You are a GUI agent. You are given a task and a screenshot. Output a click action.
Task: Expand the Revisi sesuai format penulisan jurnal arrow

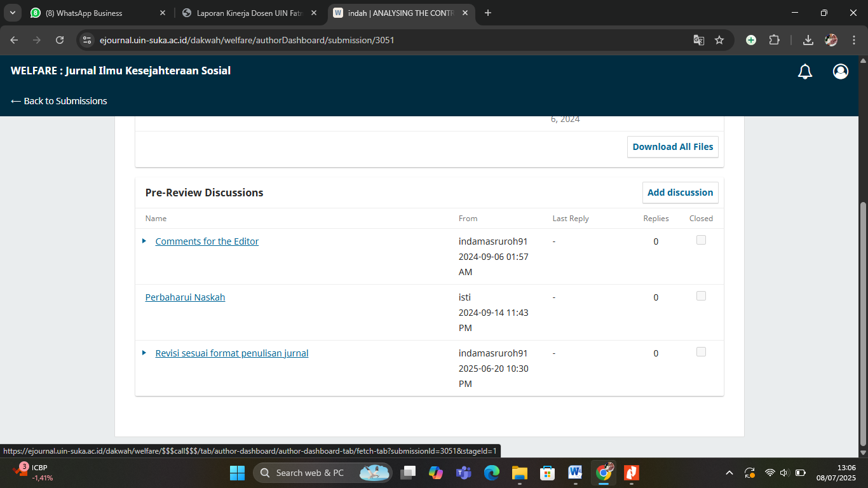144,353
